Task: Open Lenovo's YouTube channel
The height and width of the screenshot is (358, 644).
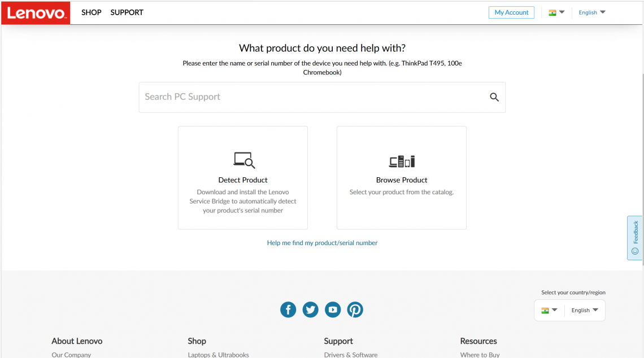Action: [333, 309]
